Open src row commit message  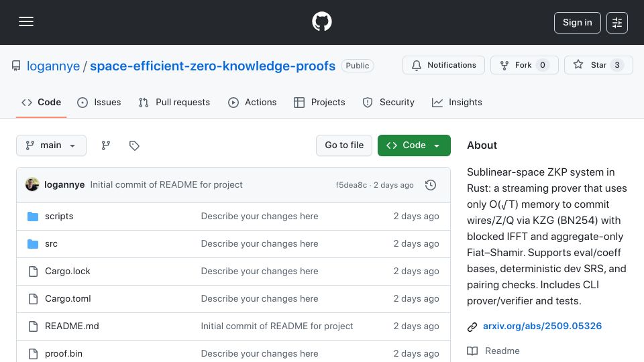(x=260, y=244)
